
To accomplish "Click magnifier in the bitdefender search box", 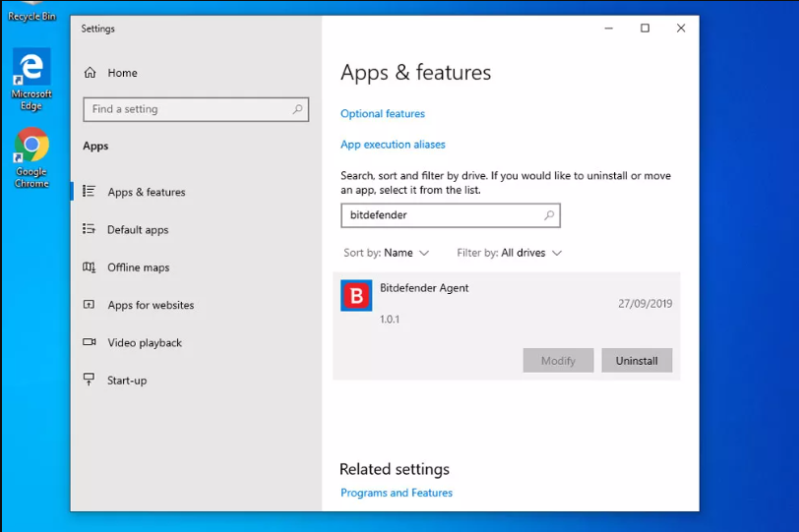I will coord(549,215).
